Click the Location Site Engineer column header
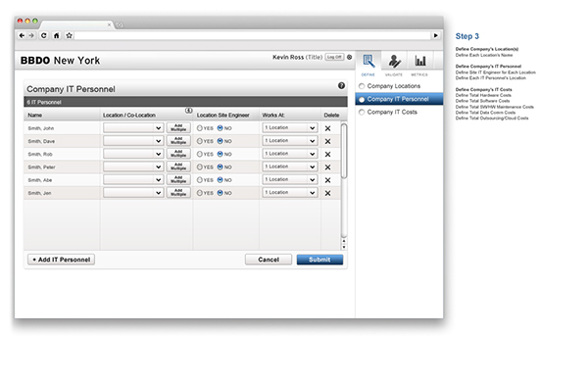Viewport: 588px width, 380px height. (x=223, y=115)
